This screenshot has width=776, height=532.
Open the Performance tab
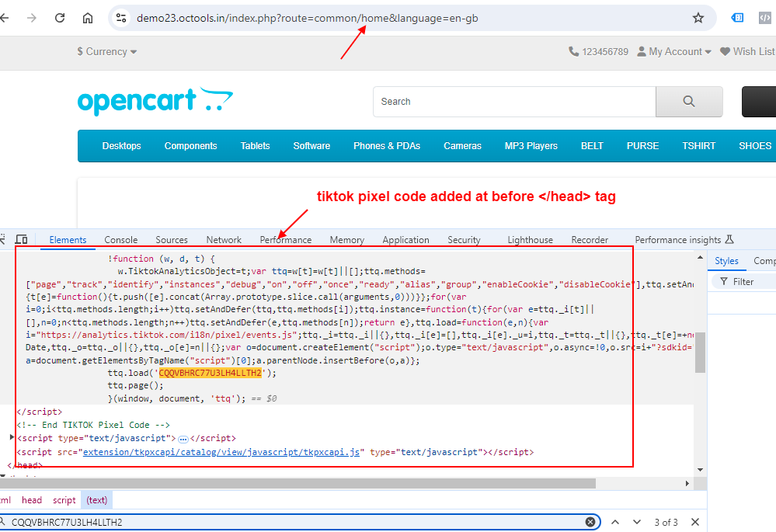286,239
